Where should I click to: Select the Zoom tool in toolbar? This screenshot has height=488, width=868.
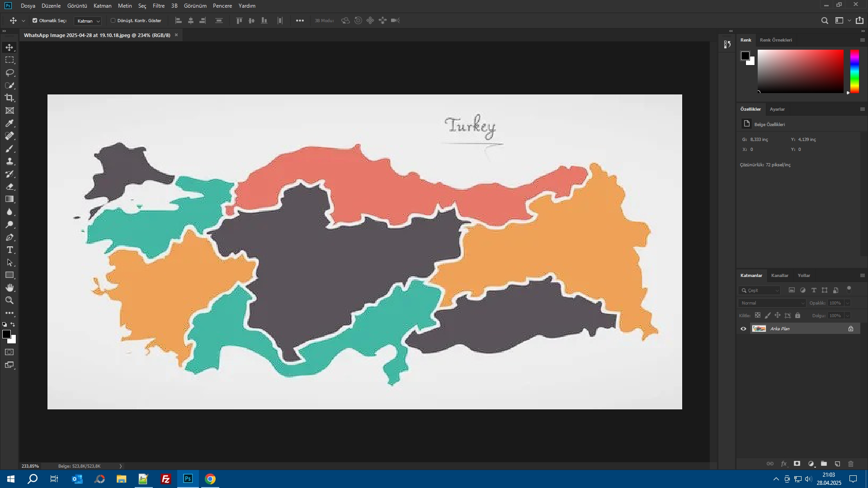[x=9, y=300]
